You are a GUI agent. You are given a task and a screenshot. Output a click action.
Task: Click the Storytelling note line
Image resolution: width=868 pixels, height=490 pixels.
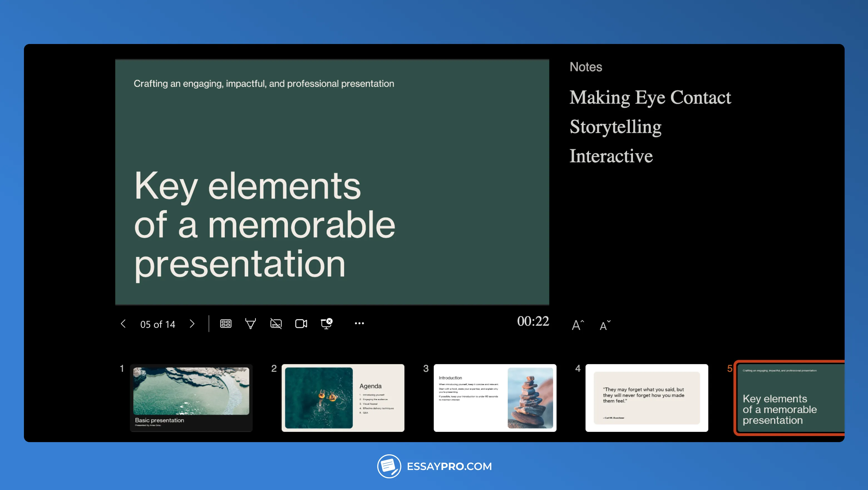[x=615, y=127]
